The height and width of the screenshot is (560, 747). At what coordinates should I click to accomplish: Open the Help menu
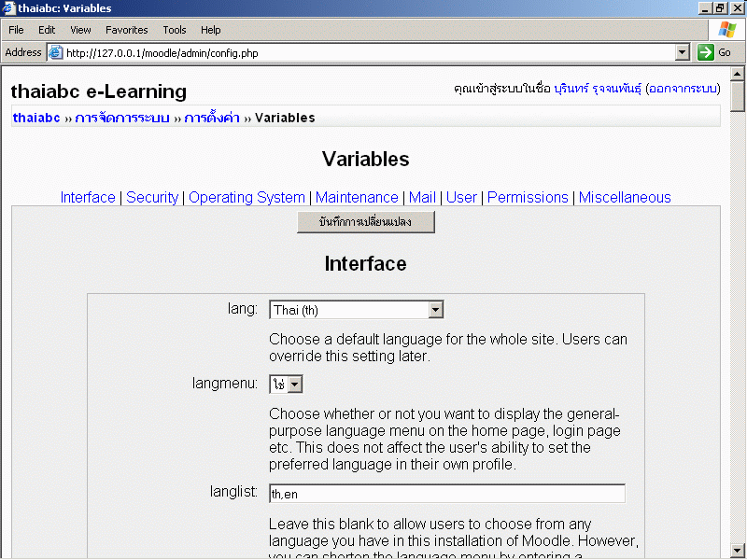click(x=211, y=30)
